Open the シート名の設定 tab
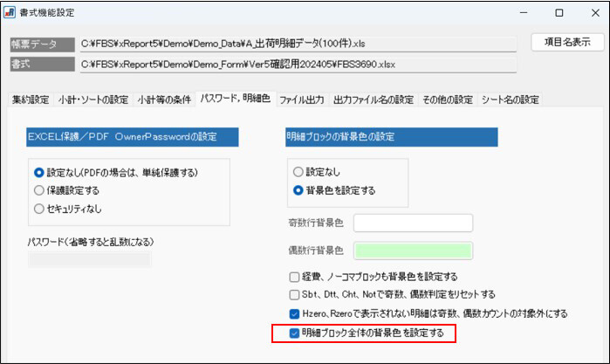Screen dimensions: 610x364 point(510,100)
